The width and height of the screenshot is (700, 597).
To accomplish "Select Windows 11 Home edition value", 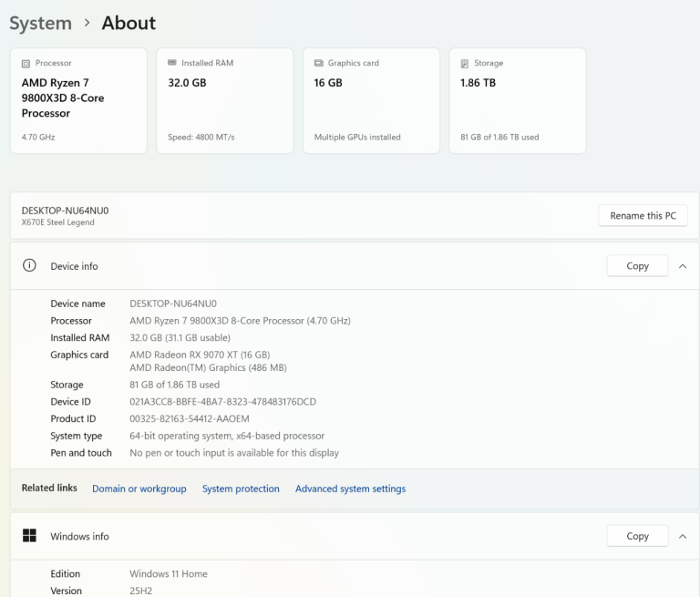I will 169,574.
